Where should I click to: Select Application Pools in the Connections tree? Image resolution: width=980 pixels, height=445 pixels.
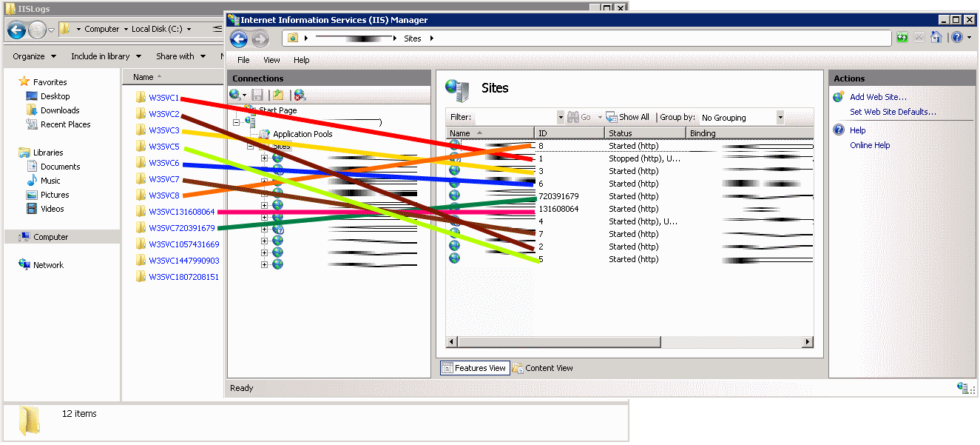[303, 134]
